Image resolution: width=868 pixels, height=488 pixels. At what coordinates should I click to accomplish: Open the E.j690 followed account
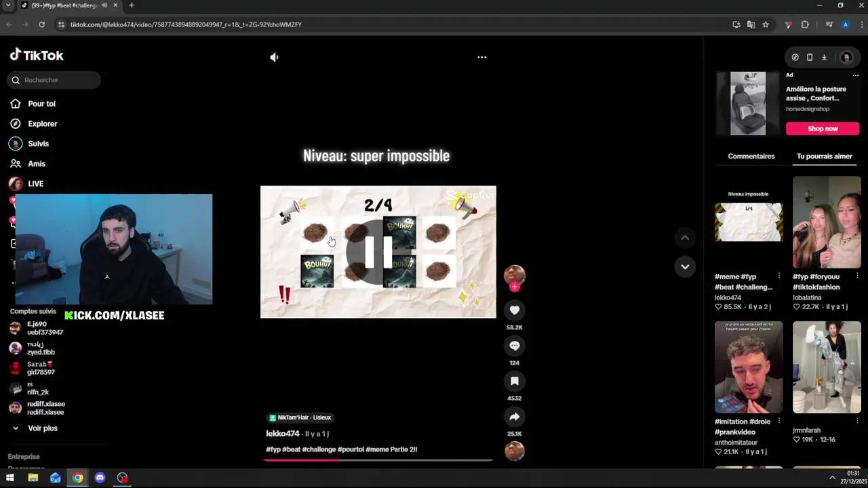pyautogui.click(x=37, y=329)
